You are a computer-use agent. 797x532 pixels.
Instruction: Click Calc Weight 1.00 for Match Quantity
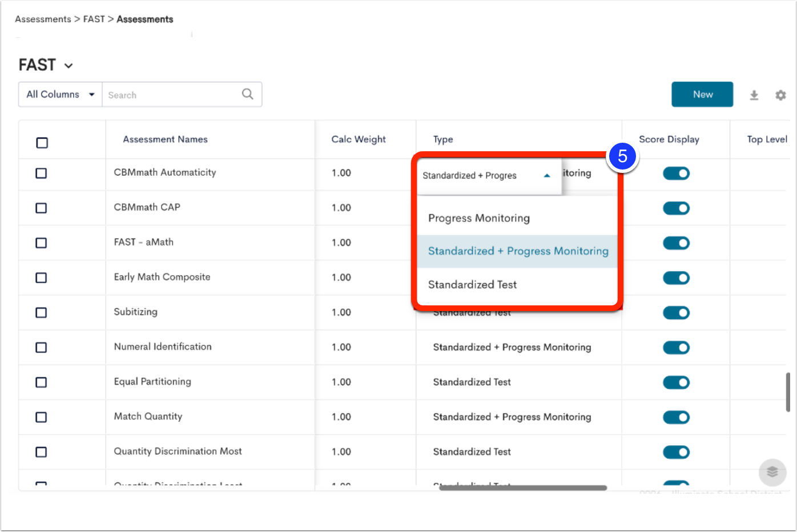341,417
